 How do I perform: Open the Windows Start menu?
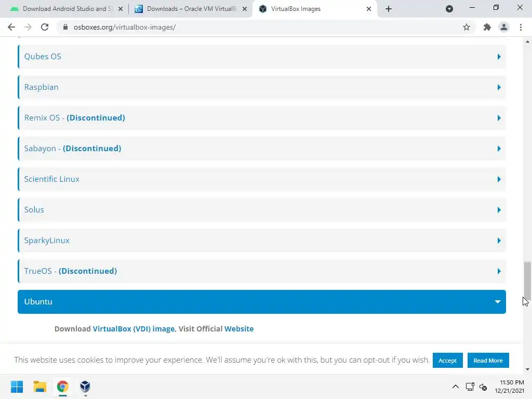click(x=17, y=387)
